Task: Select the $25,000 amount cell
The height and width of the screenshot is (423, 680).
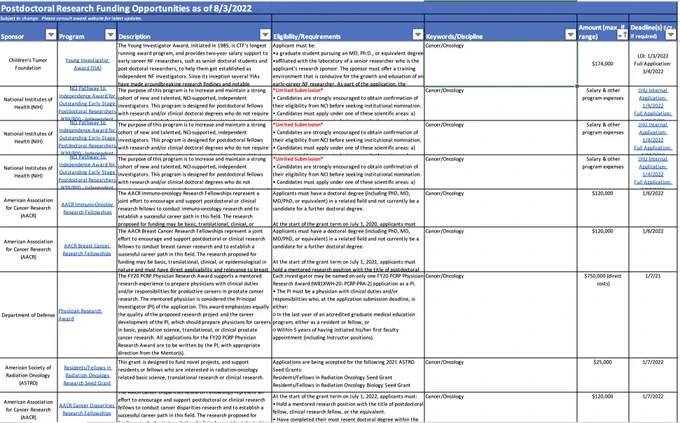Action: click(603, 375)
